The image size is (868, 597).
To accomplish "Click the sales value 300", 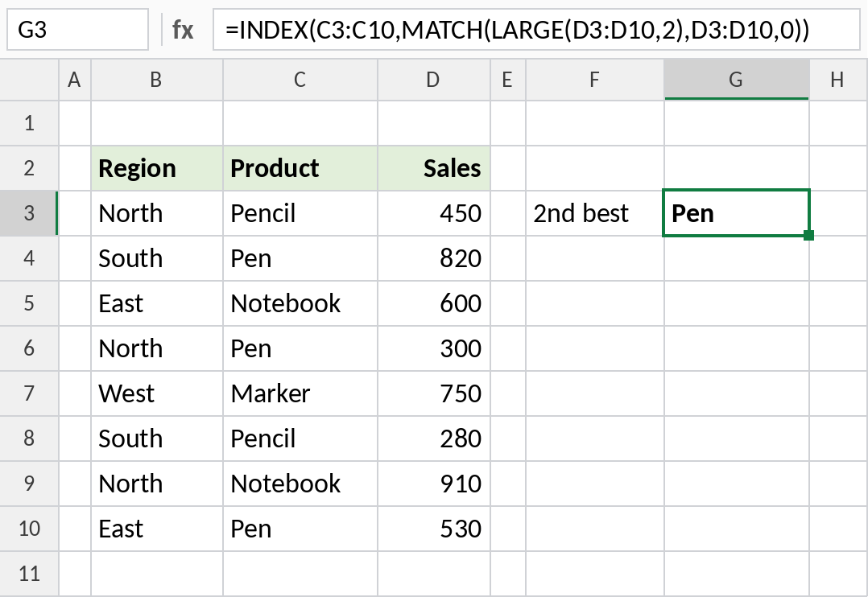I will (433, 348).
